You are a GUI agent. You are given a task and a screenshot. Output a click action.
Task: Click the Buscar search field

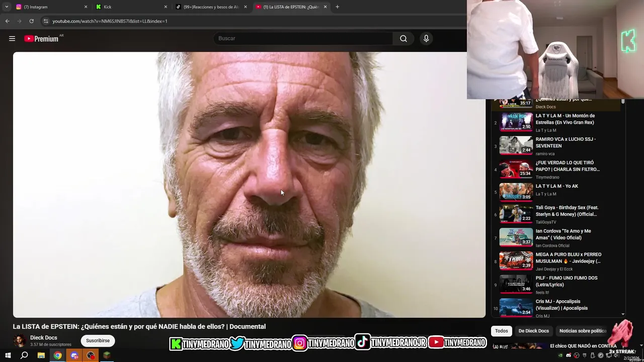(x=303, y=39)
